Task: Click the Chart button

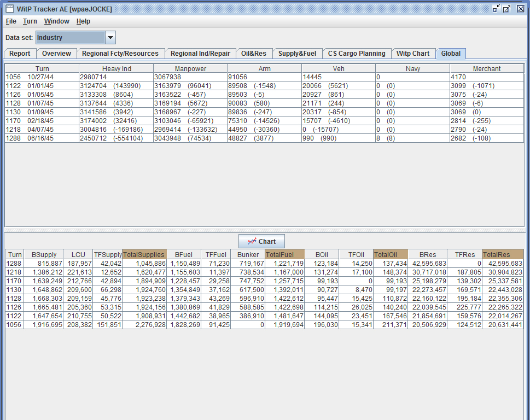Action: (261, 241)
